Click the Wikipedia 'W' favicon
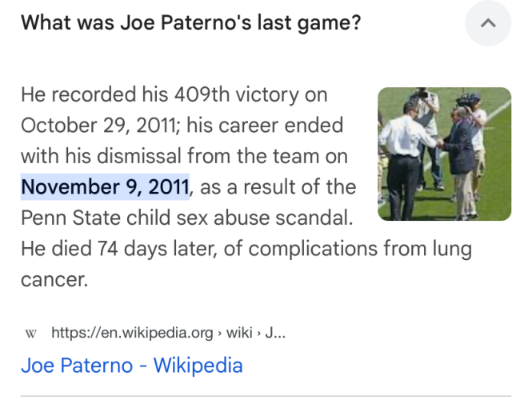 (30, 333)
